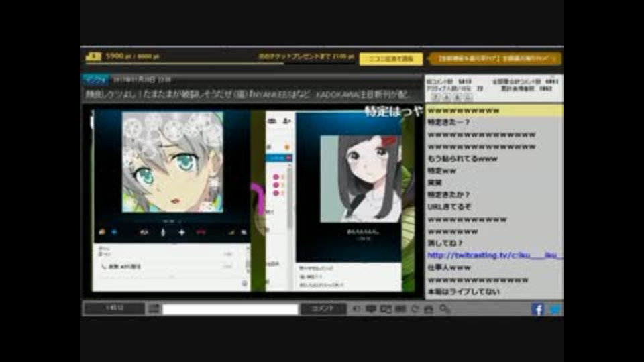Click the reload icon in player bar
644x362 pixels.
click(415, 308)
